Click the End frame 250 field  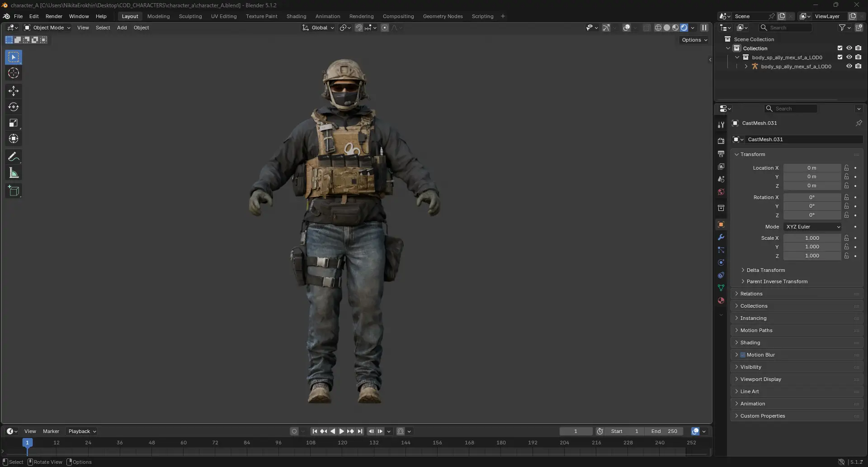(664, 431)
